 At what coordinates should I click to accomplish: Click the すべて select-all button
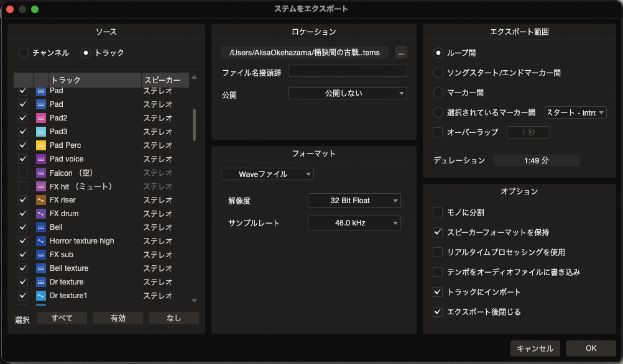(x=62, y=318)
